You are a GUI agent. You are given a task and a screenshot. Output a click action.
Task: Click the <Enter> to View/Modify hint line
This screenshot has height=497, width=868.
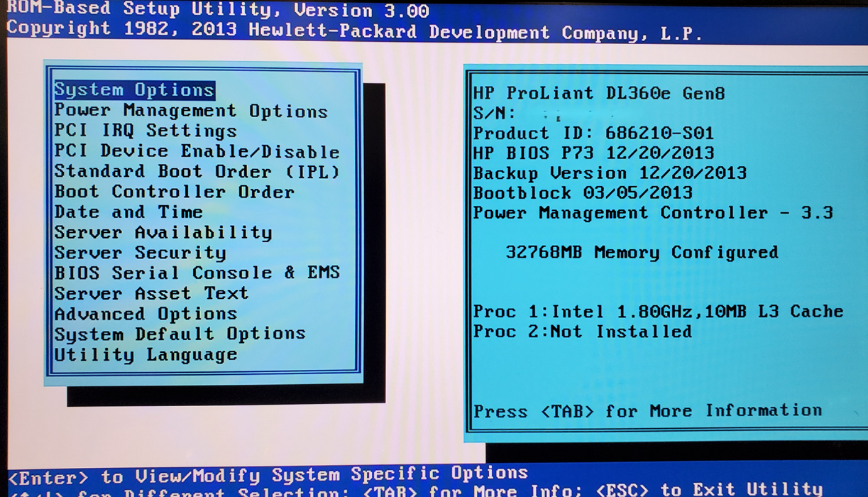268,474
